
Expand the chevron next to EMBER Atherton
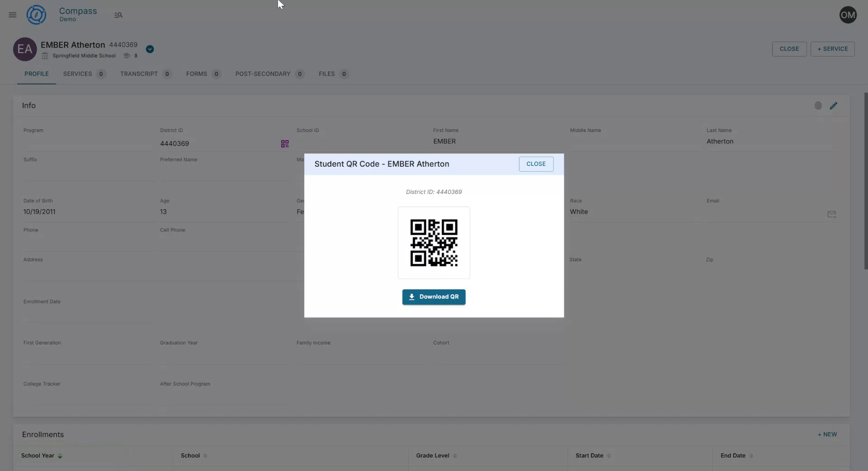[150, 48]
